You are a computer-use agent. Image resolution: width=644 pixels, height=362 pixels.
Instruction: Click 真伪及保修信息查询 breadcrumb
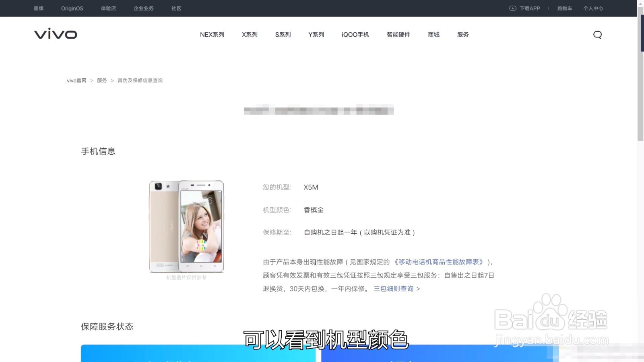(x=140, y=80)
